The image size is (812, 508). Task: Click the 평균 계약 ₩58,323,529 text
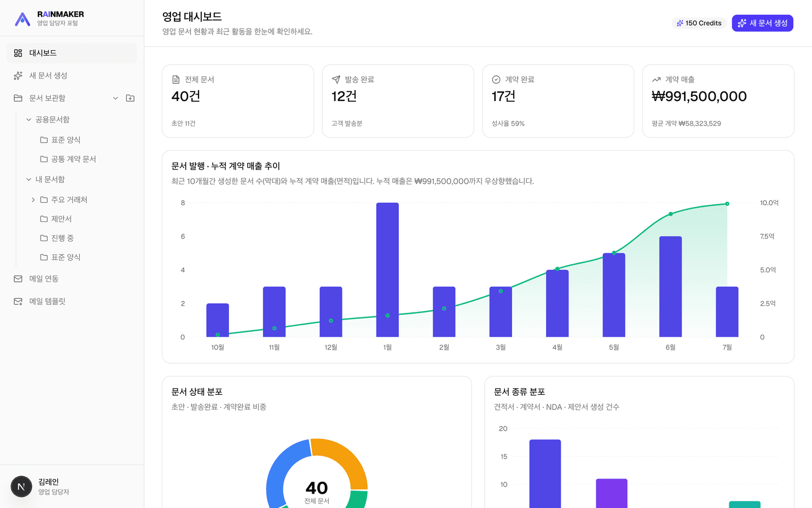(686, 123)
